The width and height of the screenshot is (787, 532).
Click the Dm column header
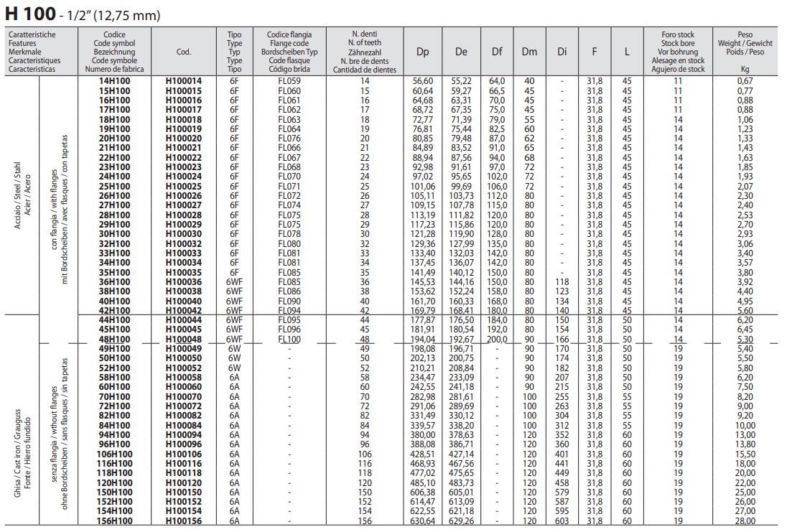pos(529,52)
